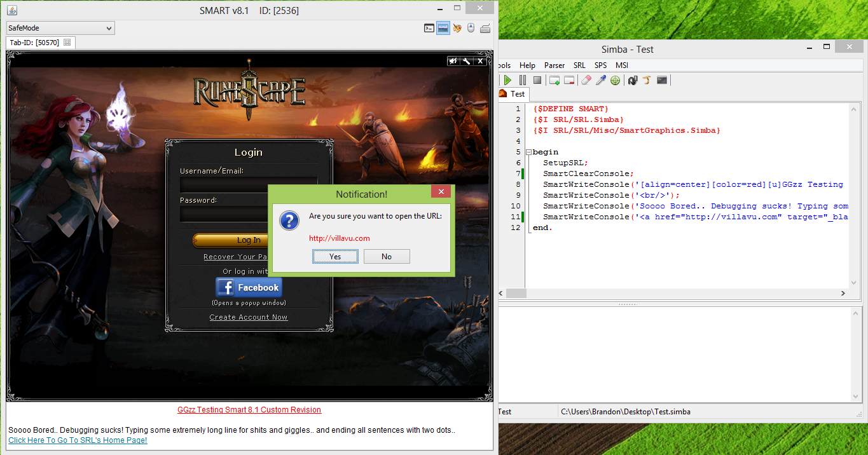Viewport: 868px width, 455px height.
Task: Open the SafeMode dropdown in SMART
Action: coord(60,28)
